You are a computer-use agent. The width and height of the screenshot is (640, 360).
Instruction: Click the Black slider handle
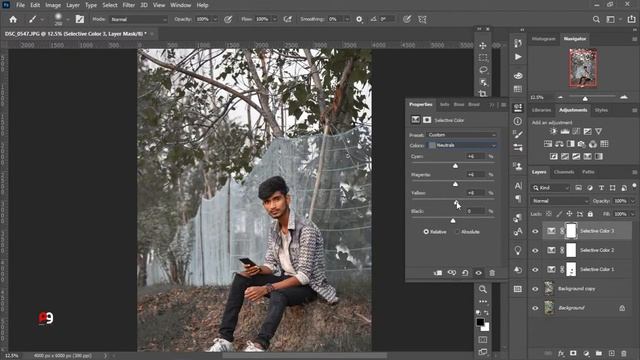click(x=453, y=220)
